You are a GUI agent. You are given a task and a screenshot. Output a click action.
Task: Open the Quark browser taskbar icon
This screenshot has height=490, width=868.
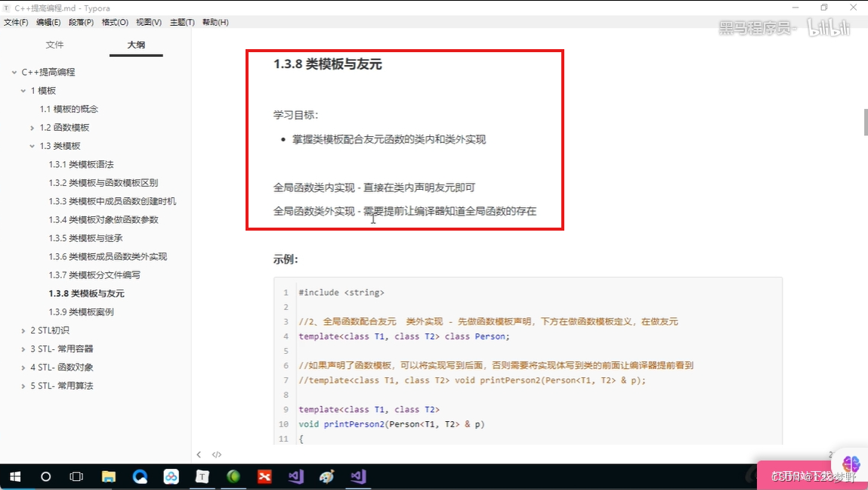point(140,476)
